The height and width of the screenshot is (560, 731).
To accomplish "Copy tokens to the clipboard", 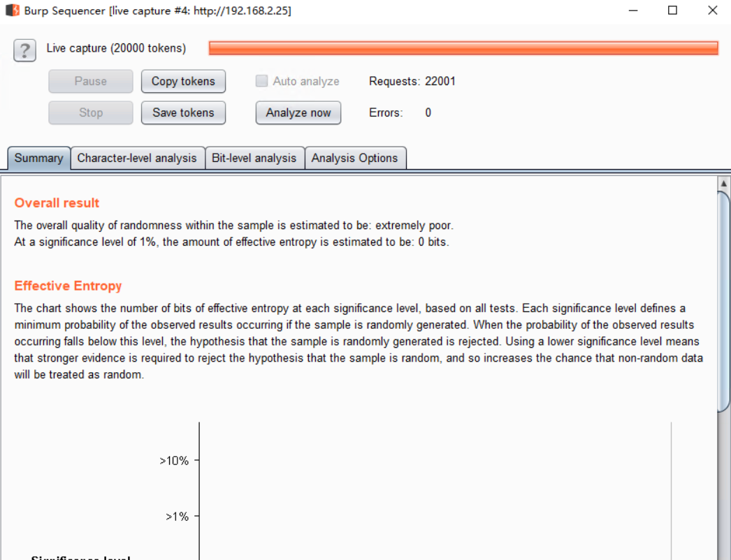I will coord(183,81).
